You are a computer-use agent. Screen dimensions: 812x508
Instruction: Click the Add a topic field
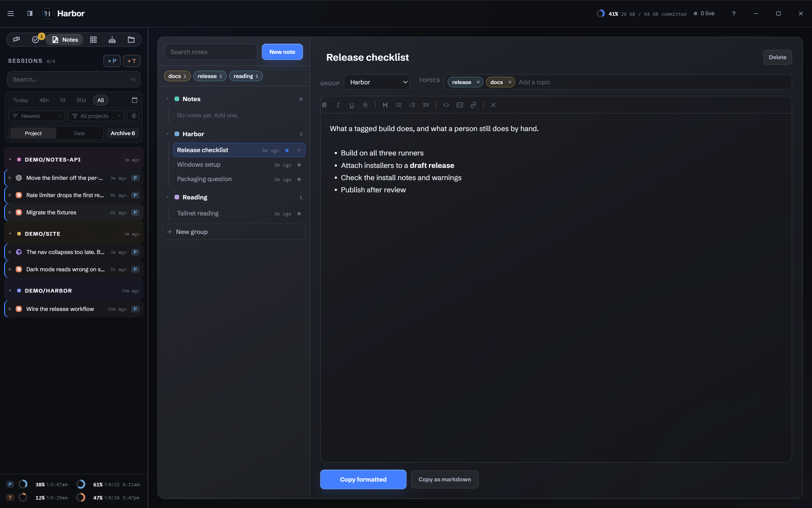point(653,82)
